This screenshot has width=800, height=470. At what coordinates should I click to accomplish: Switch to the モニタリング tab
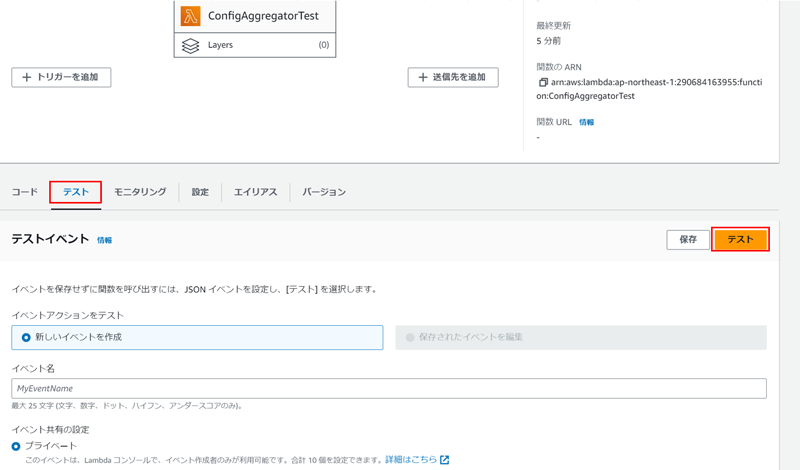pos(140,192)
